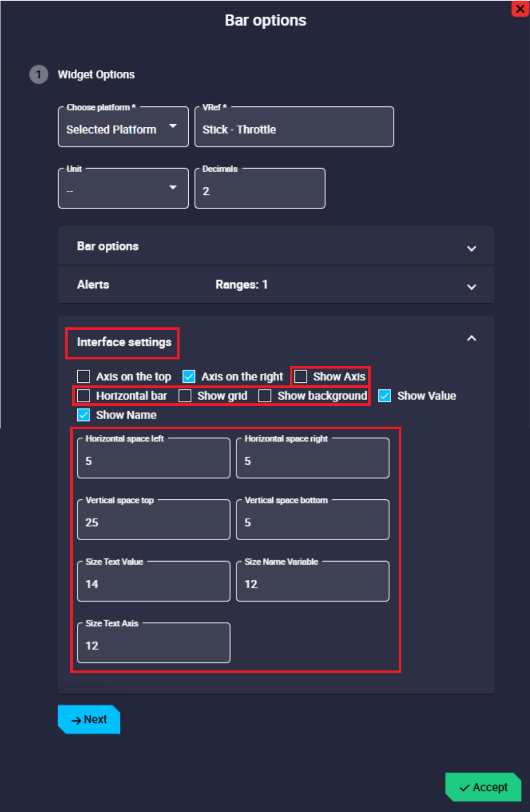530x812 pixels.
Task: Click the VRef field Stick - Throttle
Action: point(294,129)
